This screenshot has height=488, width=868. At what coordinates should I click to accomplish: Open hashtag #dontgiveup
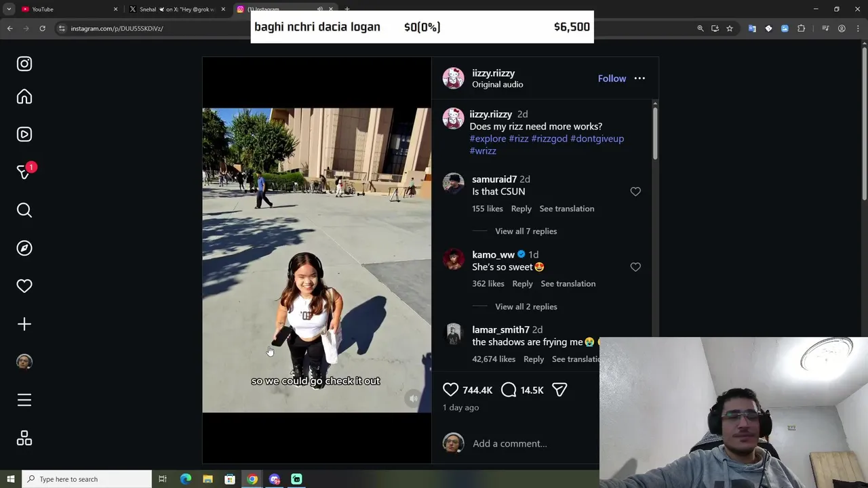pos(597,139)
